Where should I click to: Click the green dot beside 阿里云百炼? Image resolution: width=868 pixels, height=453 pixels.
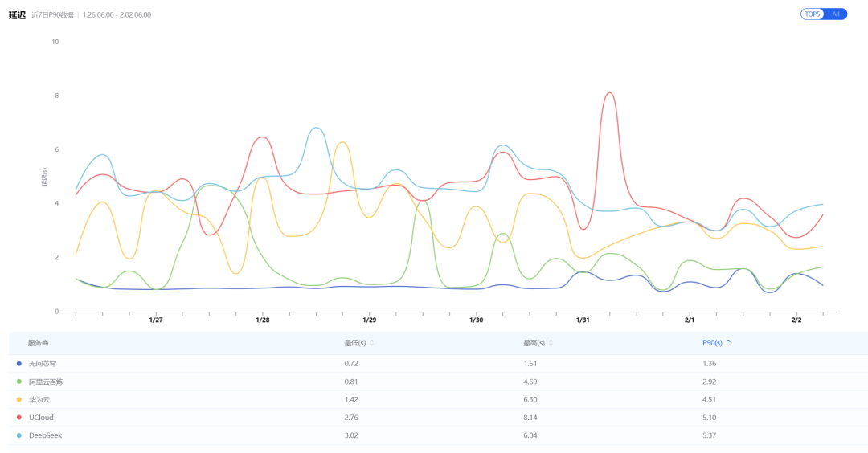(18, 382)
